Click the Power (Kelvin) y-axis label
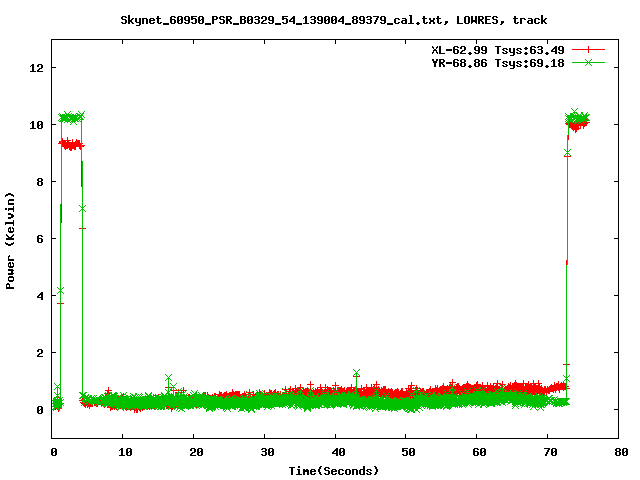The width and height of the screenshot is (640, 480). pyautogui.click(x=11, y=238)
